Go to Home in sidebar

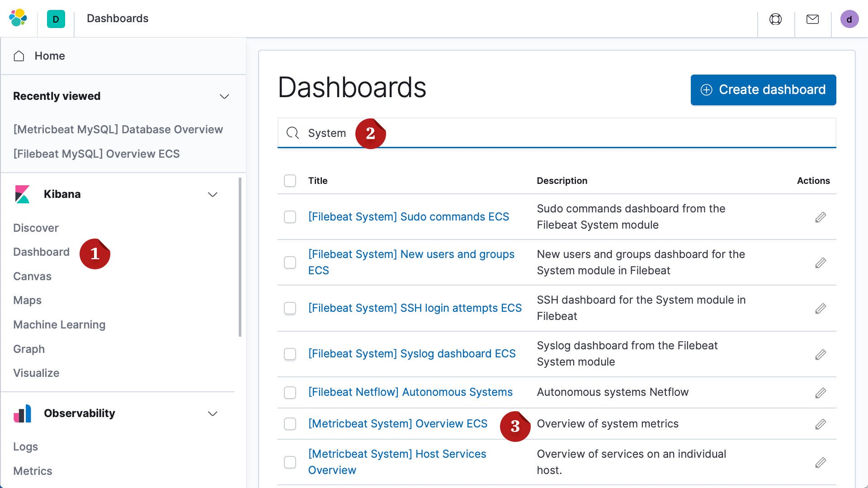[50, 56]
